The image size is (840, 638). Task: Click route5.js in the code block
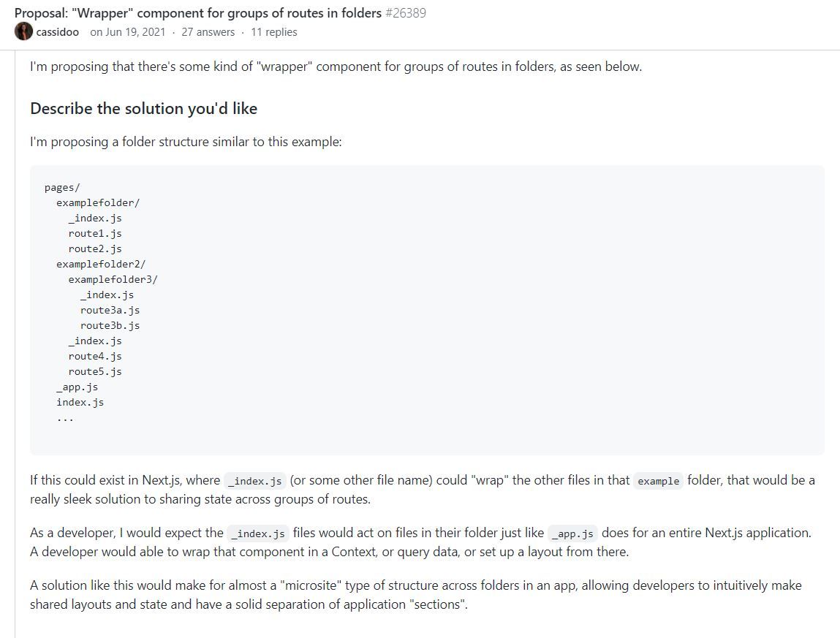[95, 372]
